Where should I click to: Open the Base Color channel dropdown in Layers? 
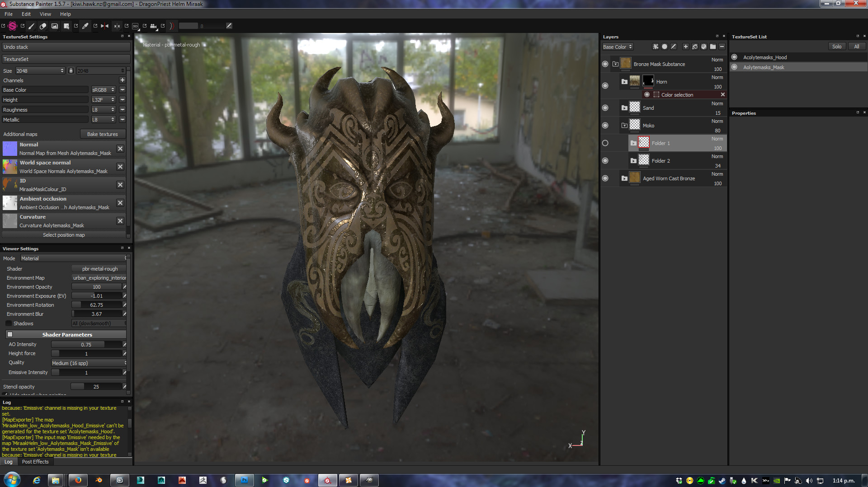pos(618,47)
